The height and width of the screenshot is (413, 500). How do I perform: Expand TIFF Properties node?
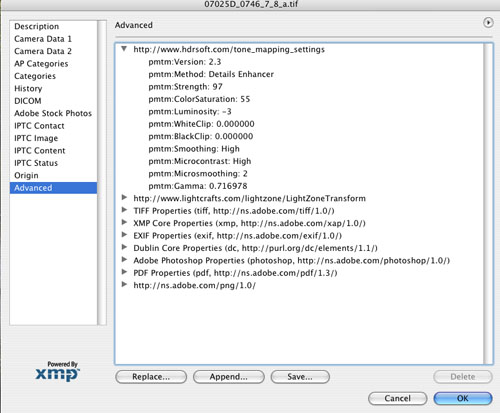[x=124, y=210]
